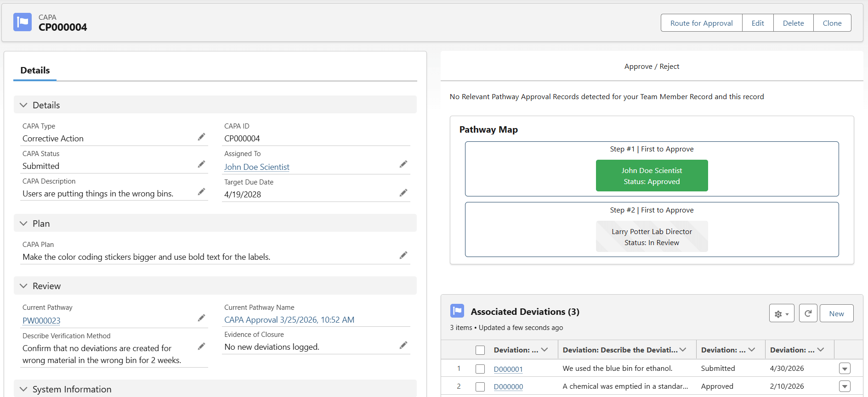Viewport: 868px width, 397px height.
Task: Refresh the Associated Deviations list
Action: [808, 313]
